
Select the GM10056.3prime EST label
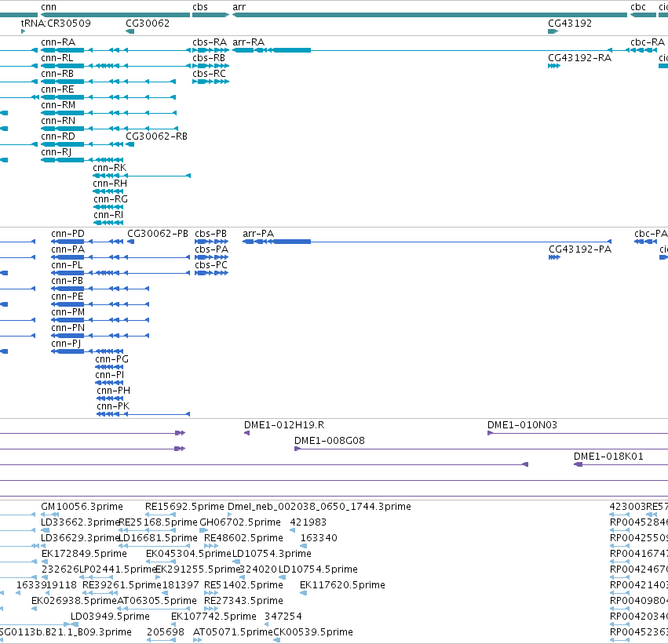pos(82,508)
